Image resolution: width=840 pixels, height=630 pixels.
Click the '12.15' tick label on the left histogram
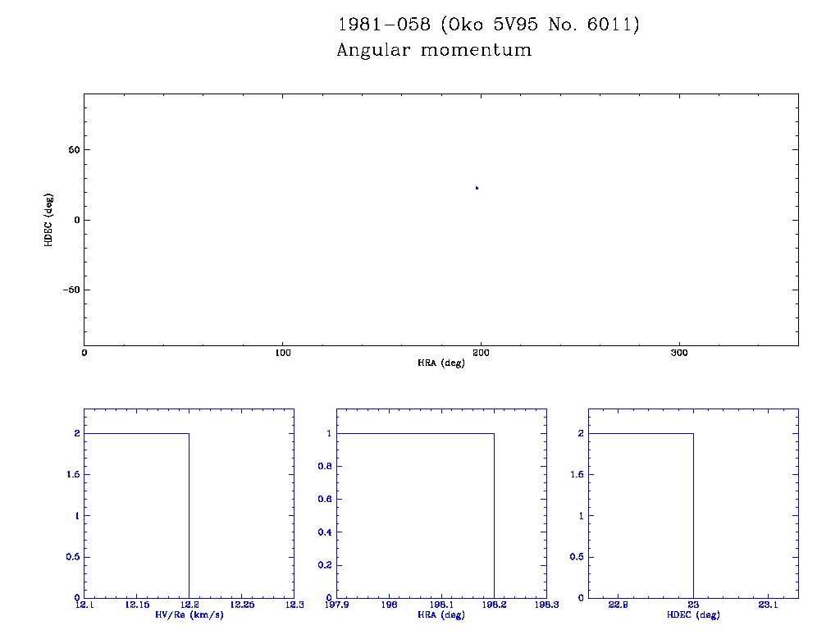[x=136, y=605]
